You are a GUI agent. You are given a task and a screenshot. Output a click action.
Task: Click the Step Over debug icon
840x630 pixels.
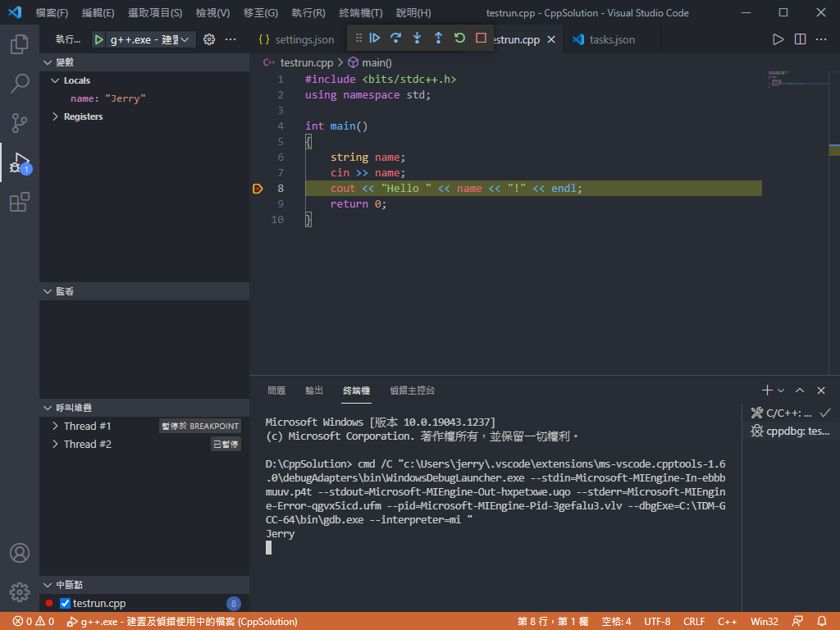[x=396, y=39]
